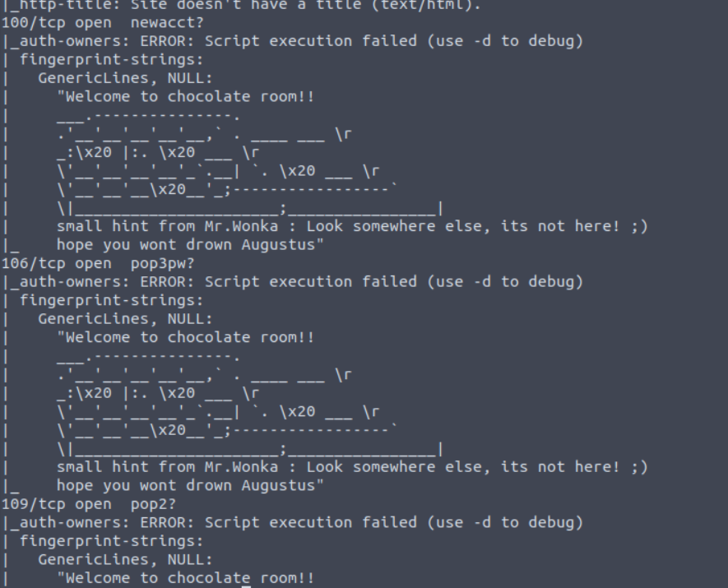Click the http-title line about missing title
728x588 pixels.
241,5
